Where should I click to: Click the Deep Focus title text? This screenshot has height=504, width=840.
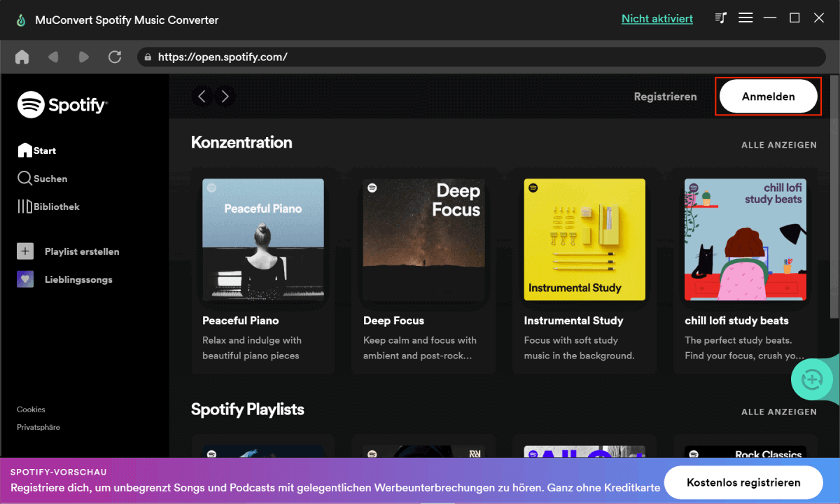click(393, 321)
